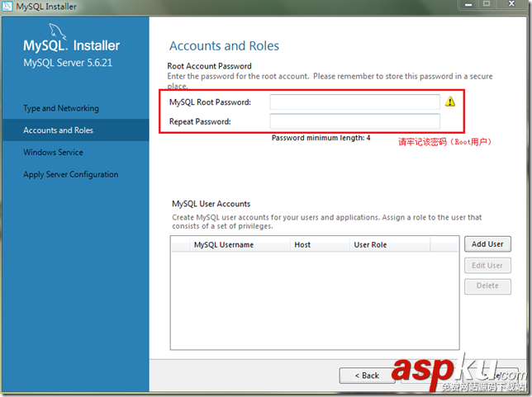532x397 pixels.
Task: Click the Add User button
Action: [x=487, y=244]
